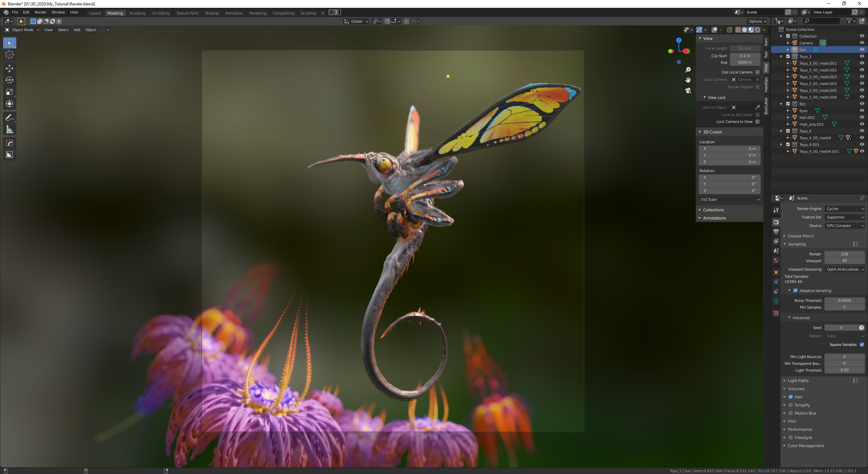Screen dimensions: 868x474
Task: Open the Object Mode dropdown
Action: 22,30
